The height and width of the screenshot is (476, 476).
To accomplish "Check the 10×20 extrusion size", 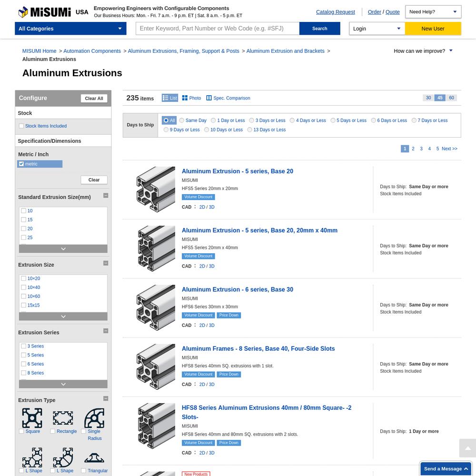I will tap(23, 278).
